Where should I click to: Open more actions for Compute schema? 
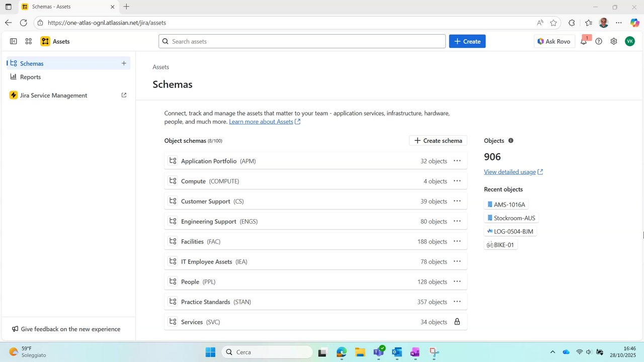pyautogui.click(x=457, y=181)
